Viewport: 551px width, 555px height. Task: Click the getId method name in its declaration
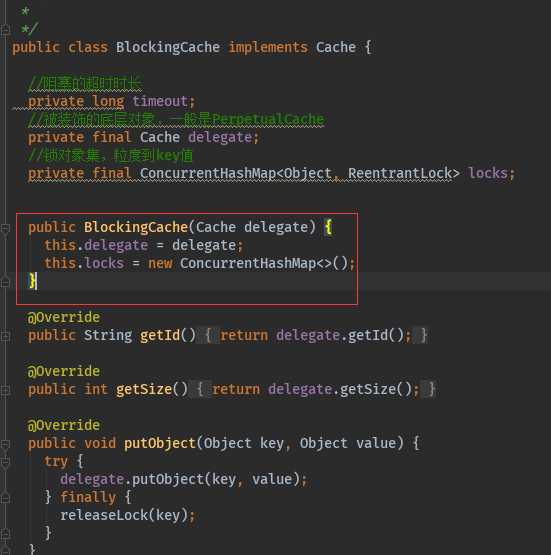(160, 336)
